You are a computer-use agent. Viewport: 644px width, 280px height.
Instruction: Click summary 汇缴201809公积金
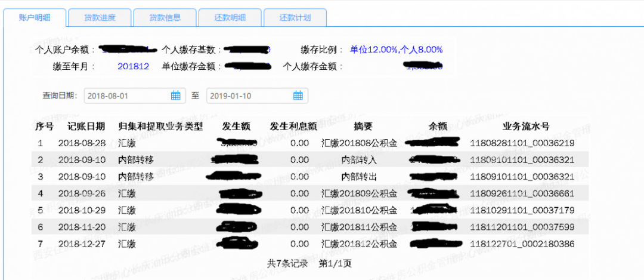coord(360,193)
